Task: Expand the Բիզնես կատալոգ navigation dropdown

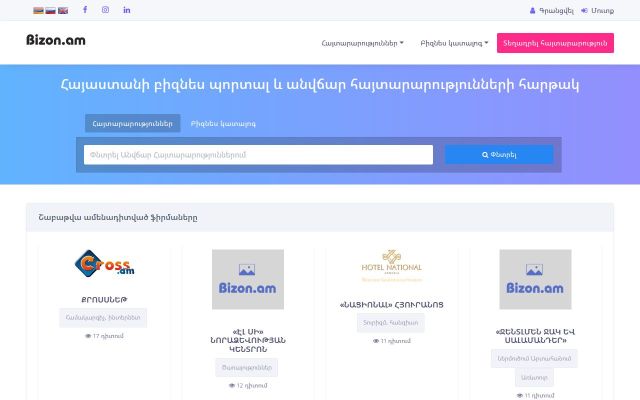Action: tap(454, 43)
